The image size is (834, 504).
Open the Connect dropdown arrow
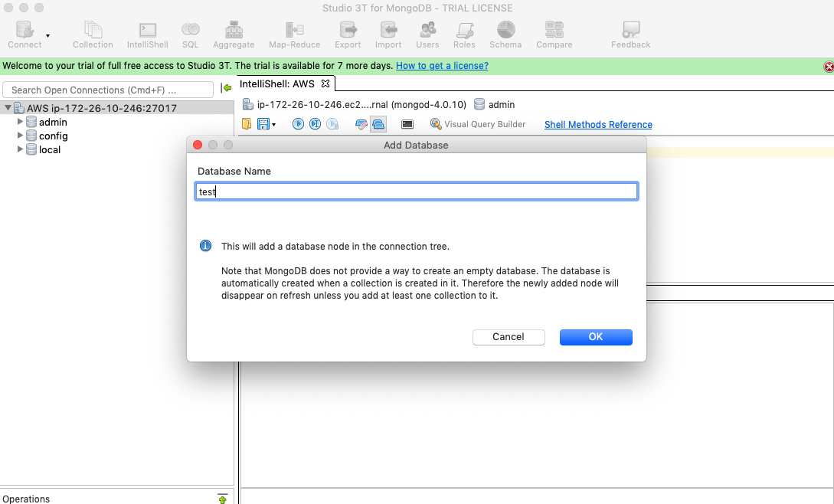point(48,36)
